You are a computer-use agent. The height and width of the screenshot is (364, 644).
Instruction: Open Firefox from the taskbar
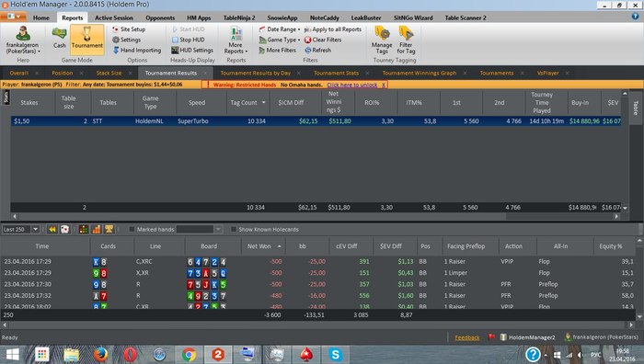100,354
